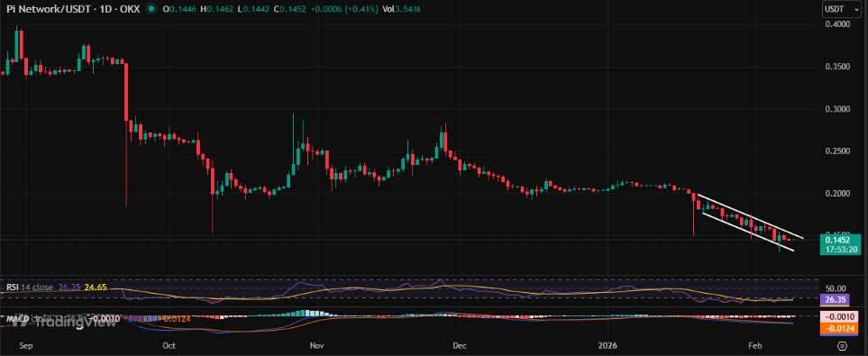Click the RSI 50.00 scale label
The image size is (868, 356).
[x=836, y=288]
